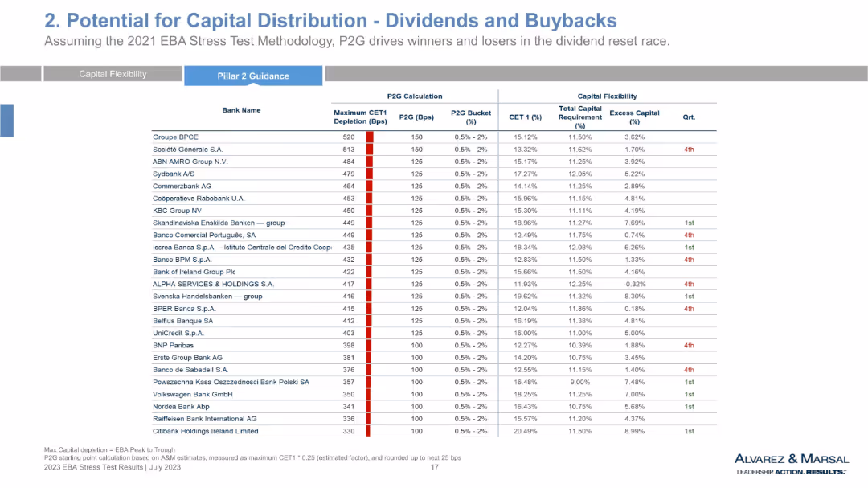Select Banco Comercial Português, SA name
The image size is (868, 488).
(204, 235)
